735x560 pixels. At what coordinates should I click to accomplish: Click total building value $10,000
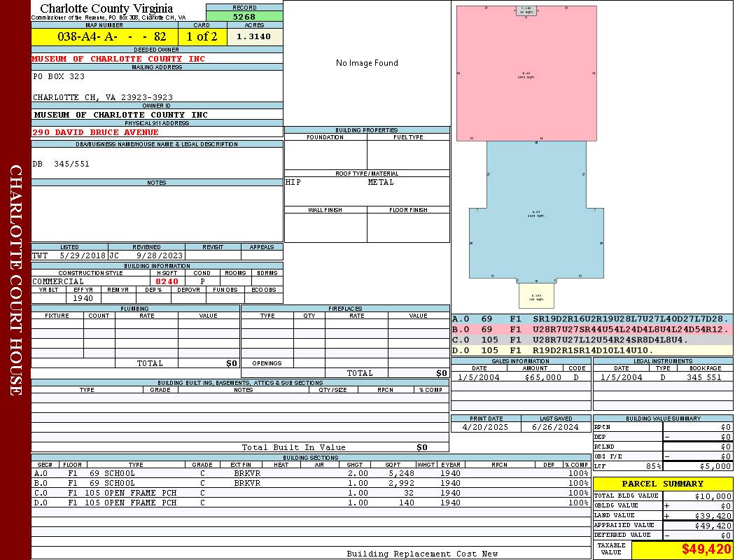click(713, 496)
